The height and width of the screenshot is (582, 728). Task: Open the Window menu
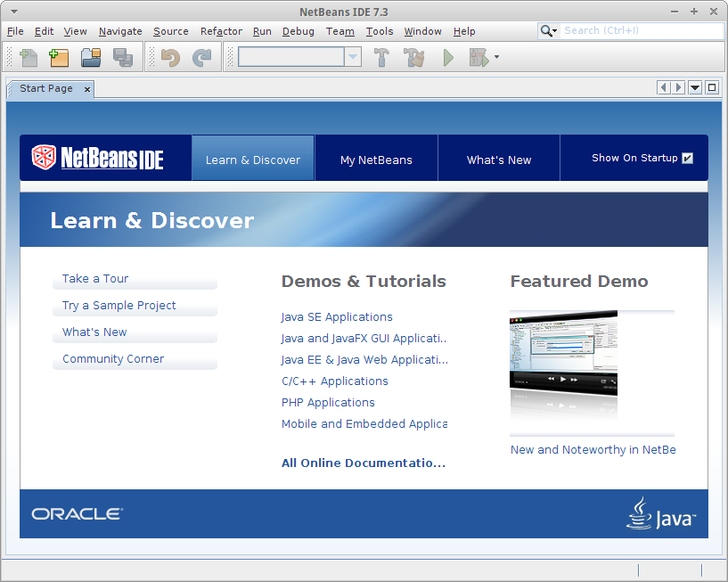[x=422, y=31]
